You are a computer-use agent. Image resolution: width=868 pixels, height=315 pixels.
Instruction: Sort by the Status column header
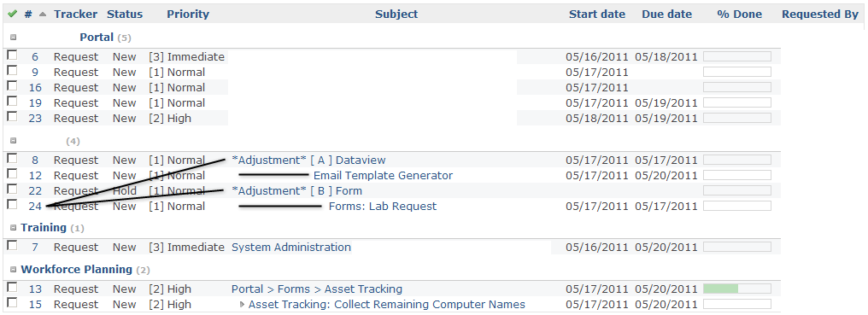(x=125, y=15)
